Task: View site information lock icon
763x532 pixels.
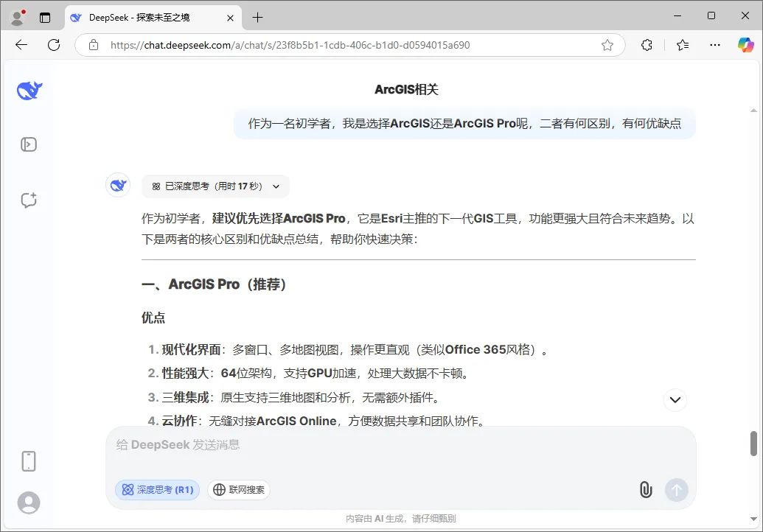Action: (x=94, y=45)
